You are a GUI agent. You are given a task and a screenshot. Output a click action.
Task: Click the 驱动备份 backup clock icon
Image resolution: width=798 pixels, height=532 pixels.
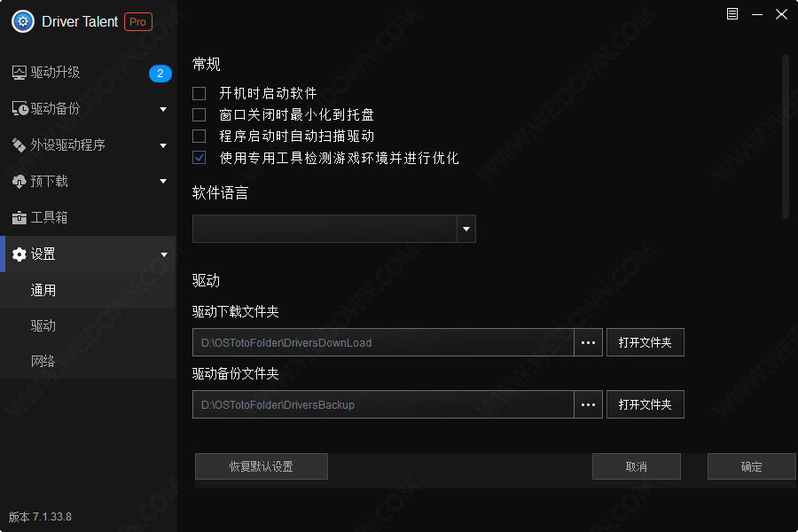click(x=20, y=108)
